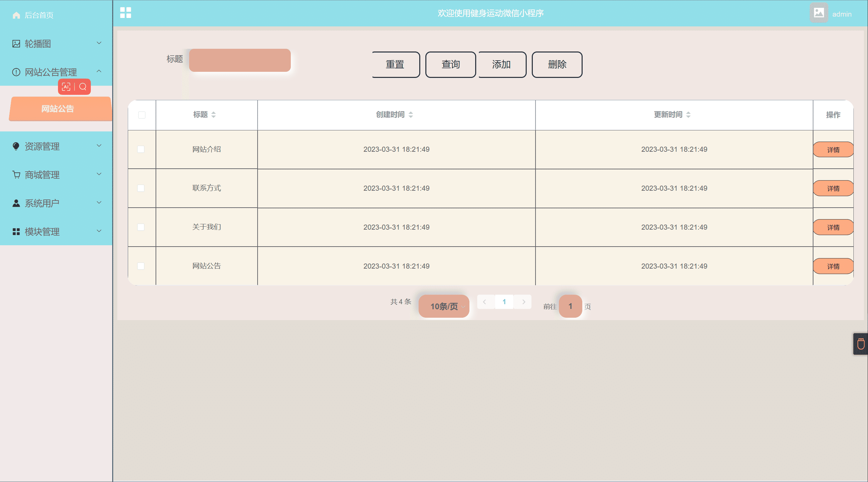The width and height of the screenshot is (868, 482).
Task: Open 详情 for the 联系方式 row
Action: pyautogui.click(x=833, y=188)
